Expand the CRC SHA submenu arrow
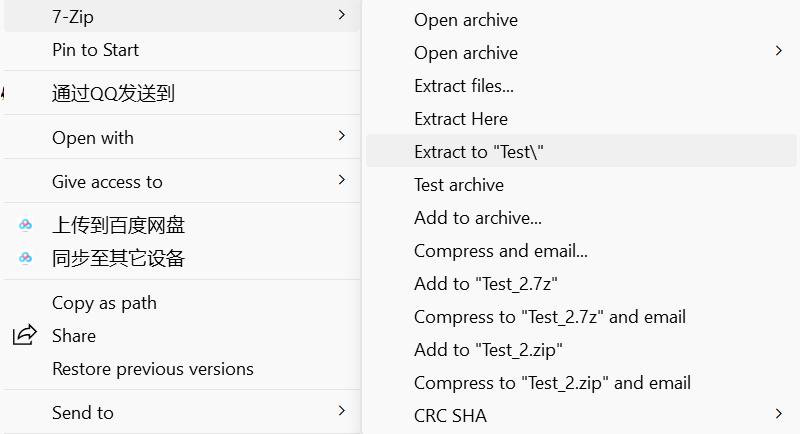 779,413
